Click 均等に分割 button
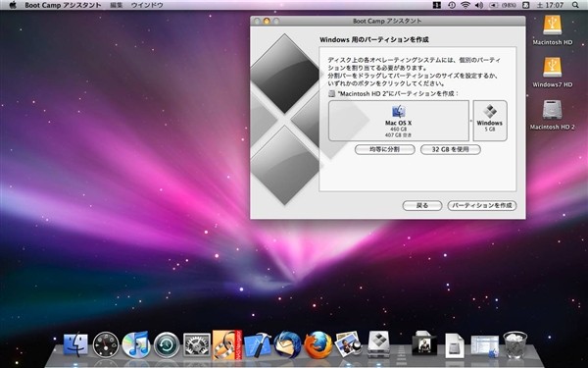588x368 pixels. pos(385,149)
